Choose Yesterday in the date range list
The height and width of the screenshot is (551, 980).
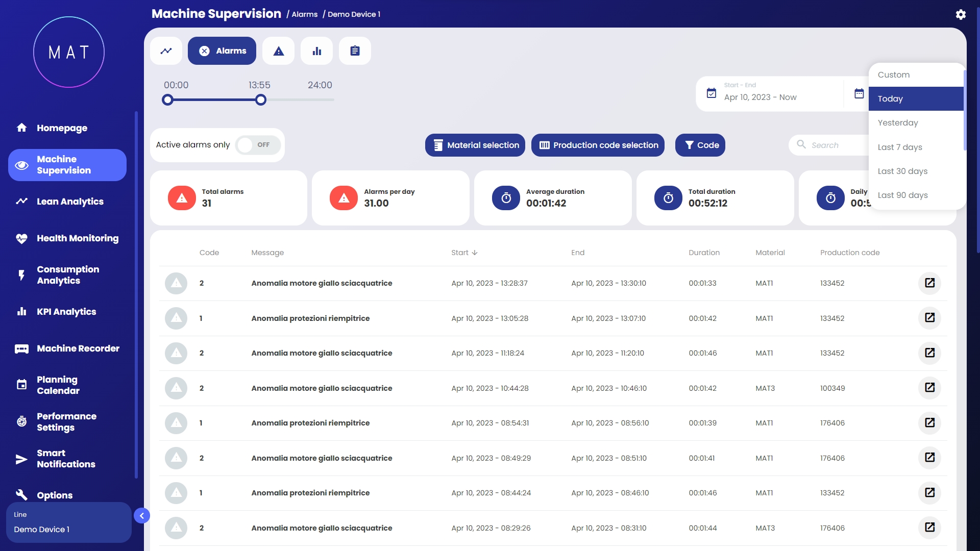898,123
